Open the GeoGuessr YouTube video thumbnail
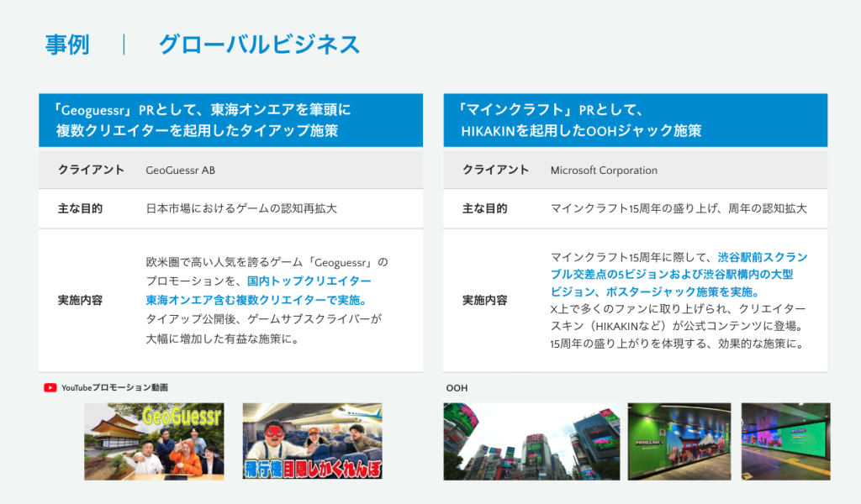 coord(154,441)
